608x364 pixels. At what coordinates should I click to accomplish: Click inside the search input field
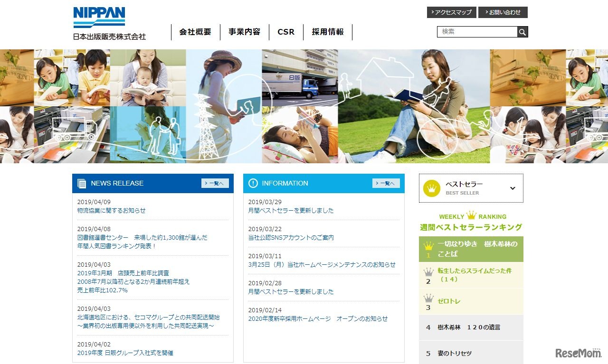pos(475,32)
